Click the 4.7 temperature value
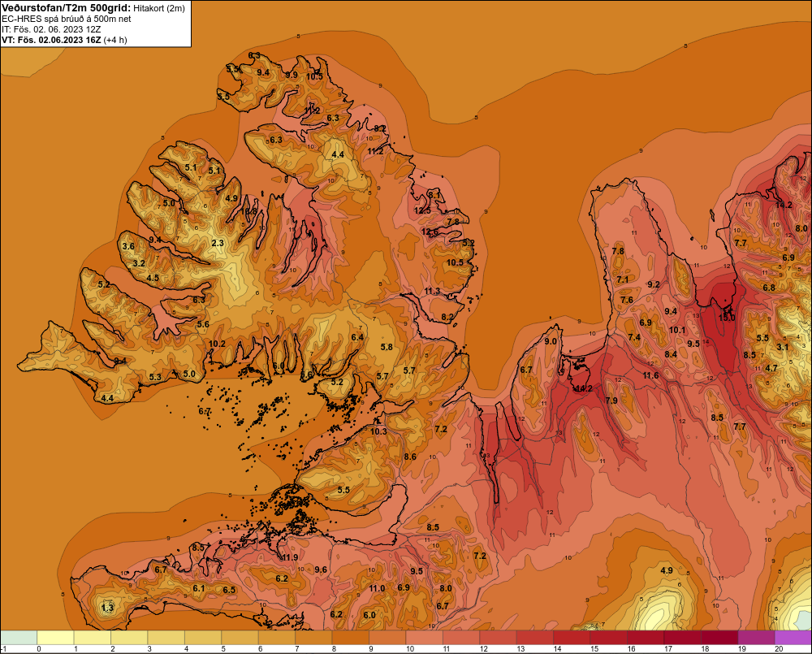Screen dimensions: 812x654 (771, 368)
